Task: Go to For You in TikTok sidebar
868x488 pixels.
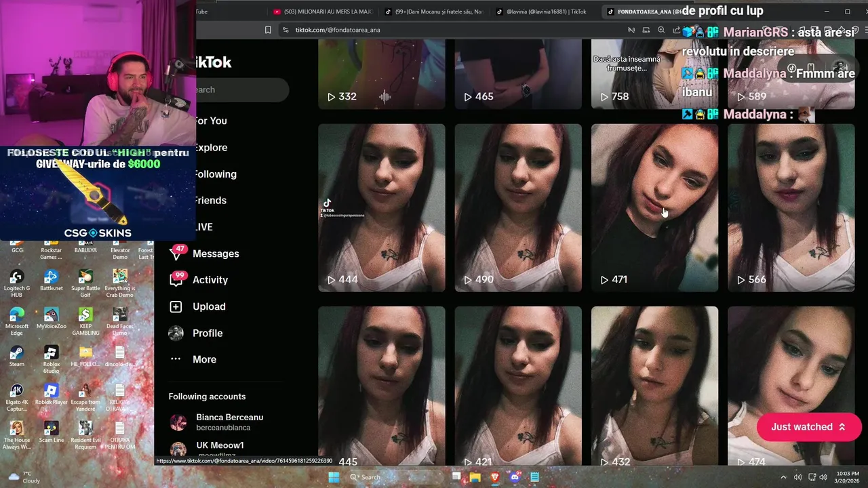Action: coord(210,121)
